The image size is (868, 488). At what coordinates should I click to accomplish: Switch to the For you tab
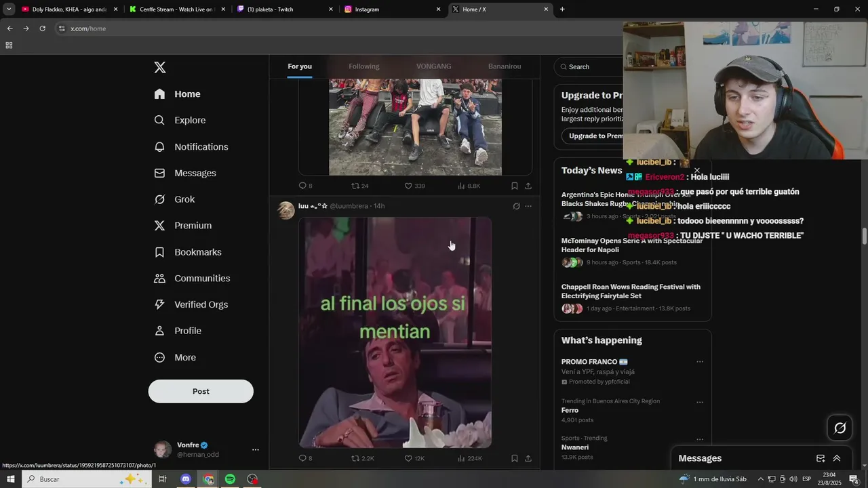tap(300, 66)
